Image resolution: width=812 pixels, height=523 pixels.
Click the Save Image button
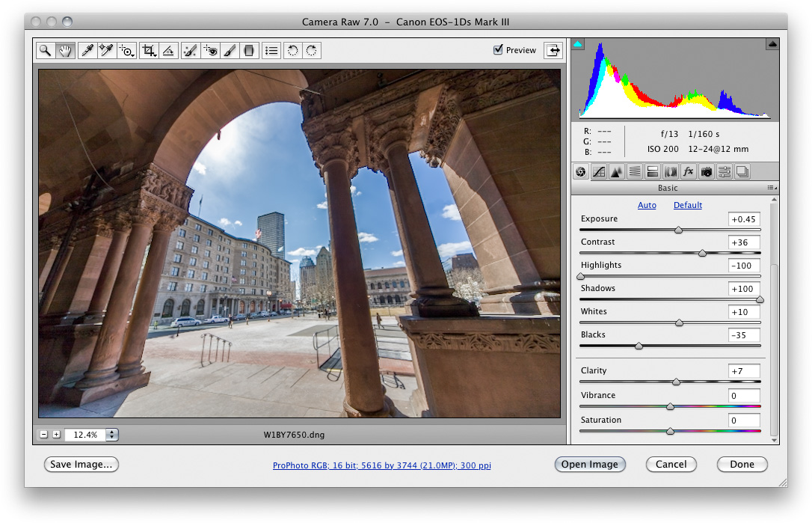(81, 464)
